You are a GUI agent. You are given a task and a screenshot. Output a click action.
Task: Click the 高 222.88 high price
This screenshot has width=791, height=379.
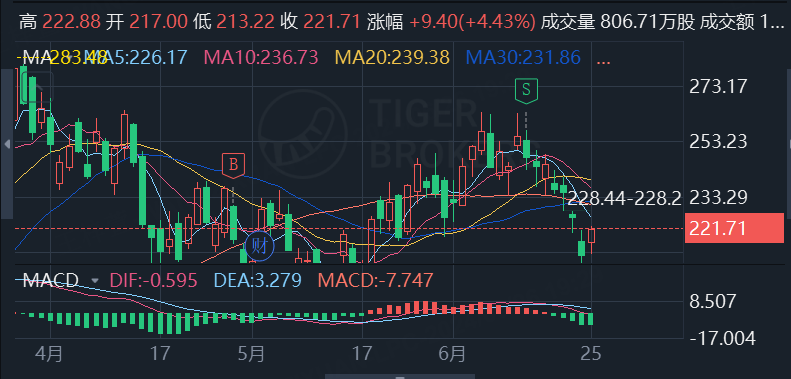pyautogui.click(x=60, y=22)
